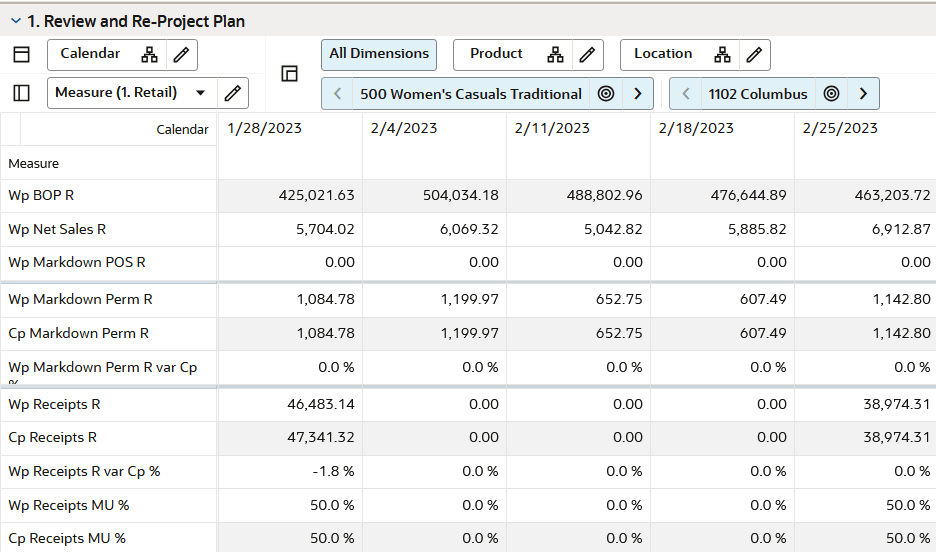Open the Measure (1. Retail) dropdown
936x552 pixels.
point(201,93)
